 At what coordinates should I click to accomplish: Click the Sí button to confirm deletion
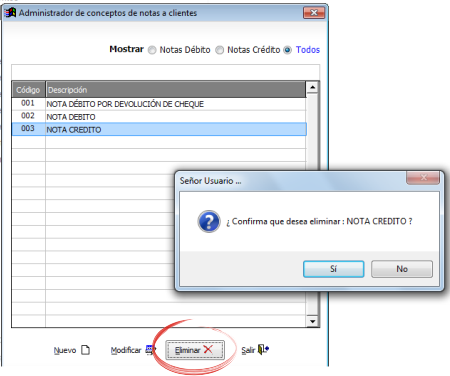pos(333,269)
